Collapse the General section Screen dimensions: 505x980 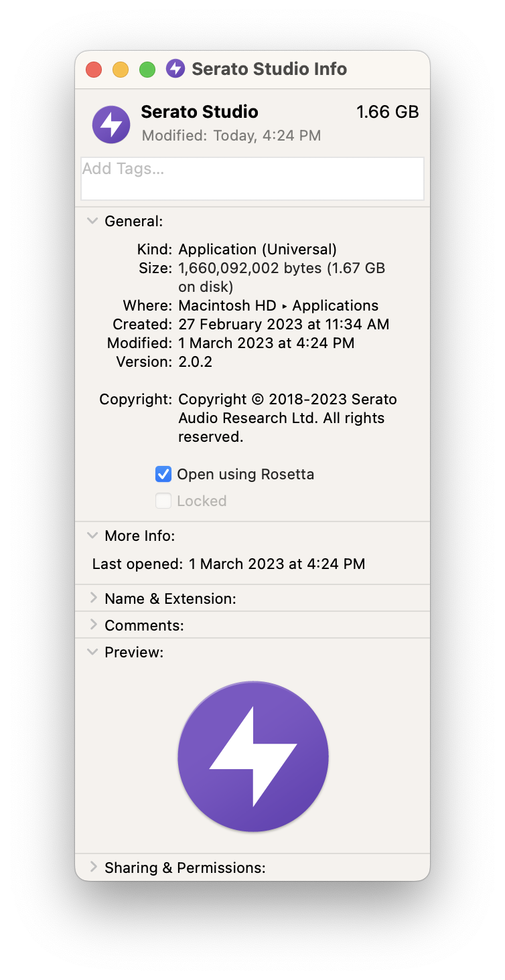[92, 221]
